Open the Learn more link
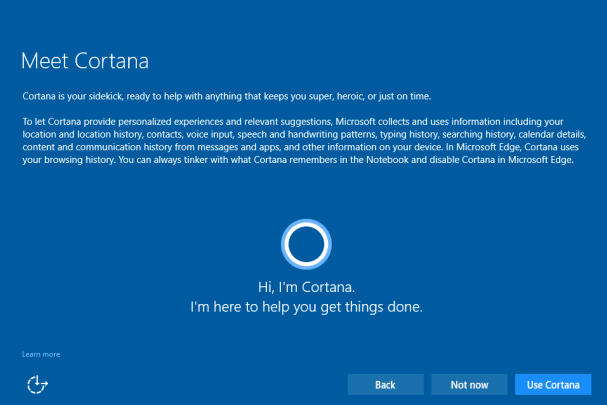The width and height of the screenshot is (607, 405). pyautogui.click(x=41, y=354)
